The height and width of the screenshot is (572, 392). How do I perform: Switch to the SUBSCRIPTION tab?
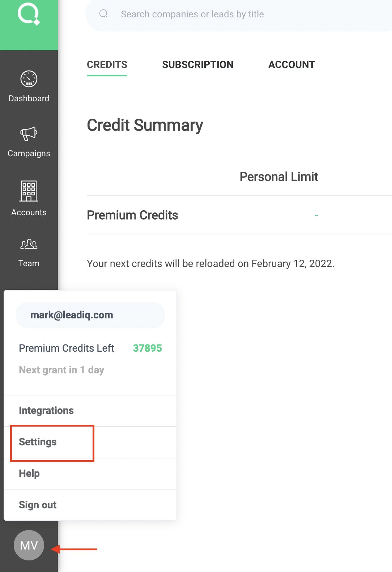197,65
